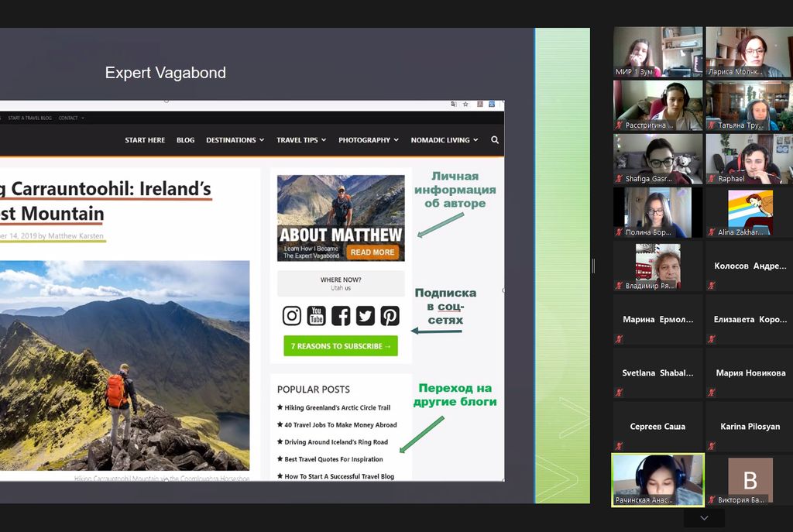Click the muted mic icon on Колосов Андре's tile
793x532 pixels.
tap(712, 286)
